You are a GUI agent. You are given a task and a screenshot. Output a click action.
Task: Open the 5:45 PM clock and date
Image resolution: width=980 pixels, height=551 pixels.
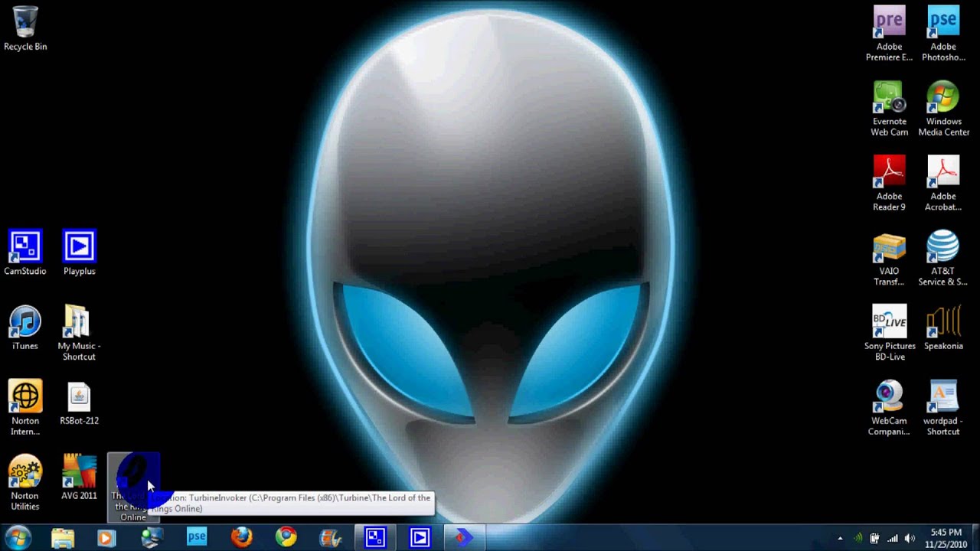946,538
